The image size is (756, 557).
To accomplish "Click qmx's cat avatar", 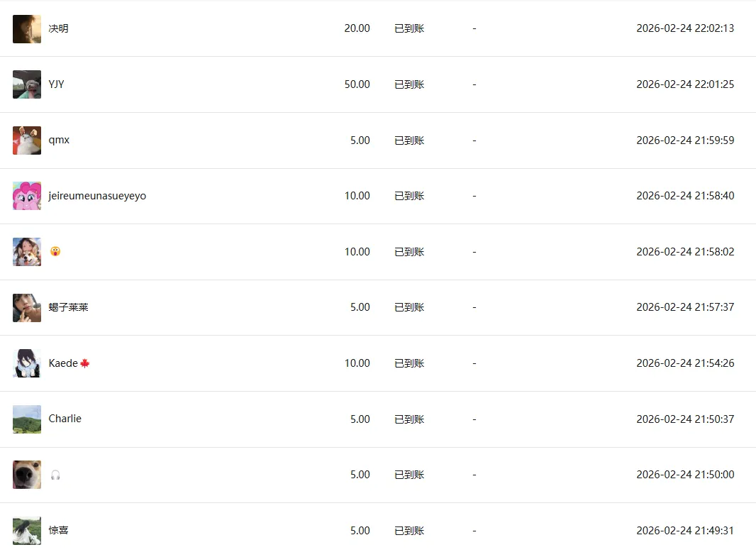I will tap(27, 140).
